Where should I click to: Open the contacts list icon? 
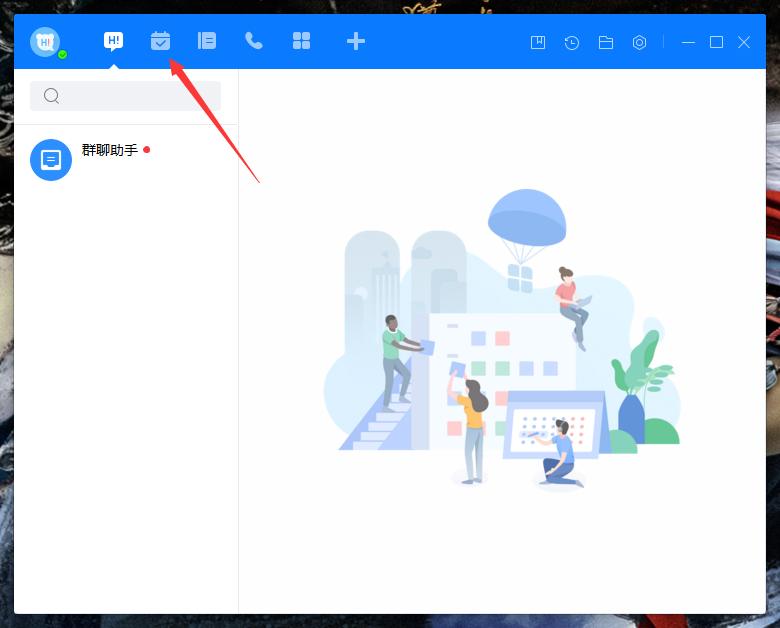[x=206, y=41]
